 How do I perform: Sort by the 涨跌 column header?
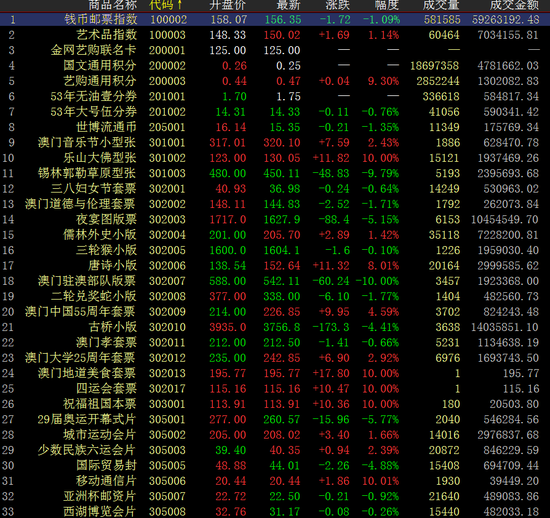(x=337, y=5)
